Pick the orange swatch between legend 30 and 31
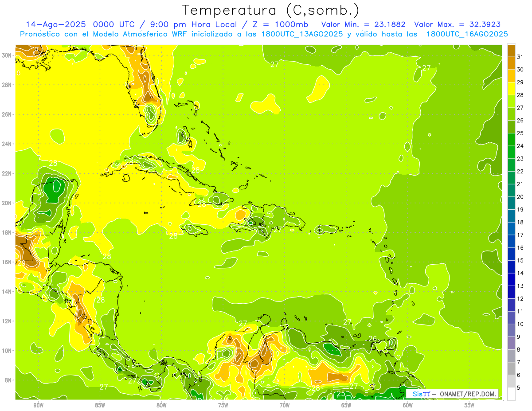532x411 pixels. (x=511, y=63)
